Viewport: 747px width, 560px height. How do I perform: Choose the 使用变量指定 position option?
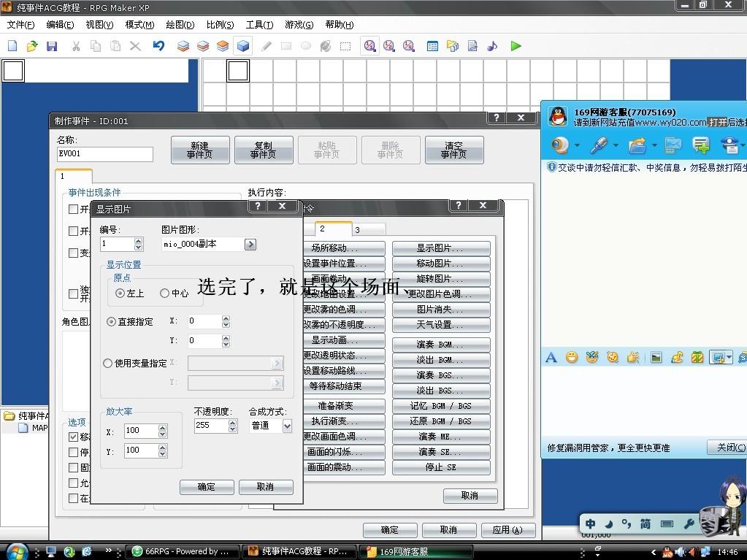[107, 364]
